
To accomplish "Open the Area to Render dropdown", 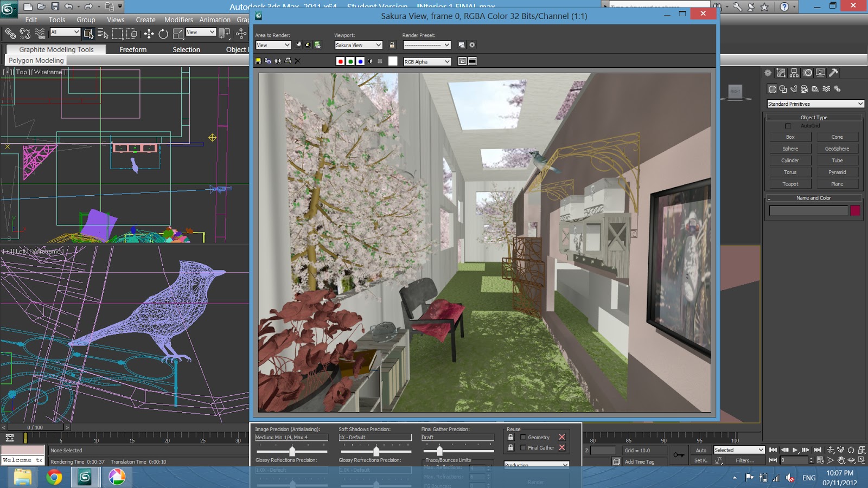I will pos(273,45).
